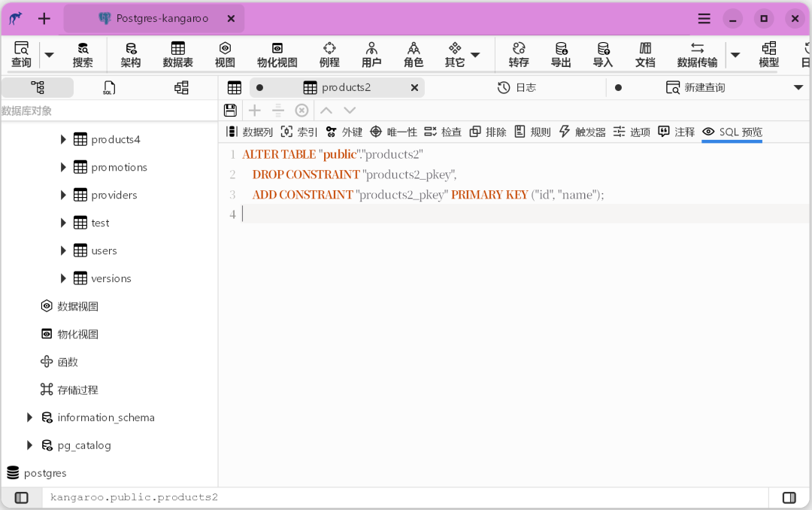Open the 其它 others tool
Screen dimensions: 812x510
pyautogui.click(x=455, y=54)
